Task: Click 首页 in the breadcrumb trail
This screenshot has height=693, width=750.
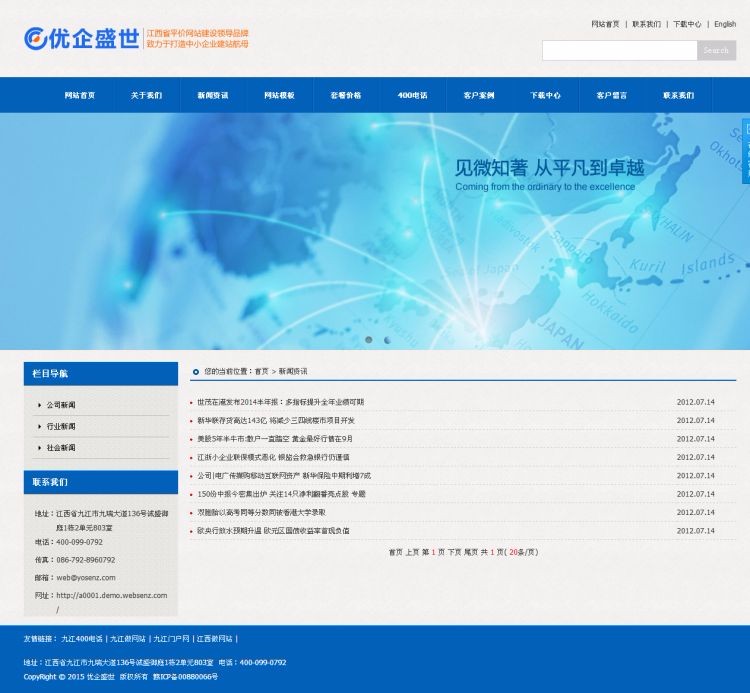Action: (262, 372)
